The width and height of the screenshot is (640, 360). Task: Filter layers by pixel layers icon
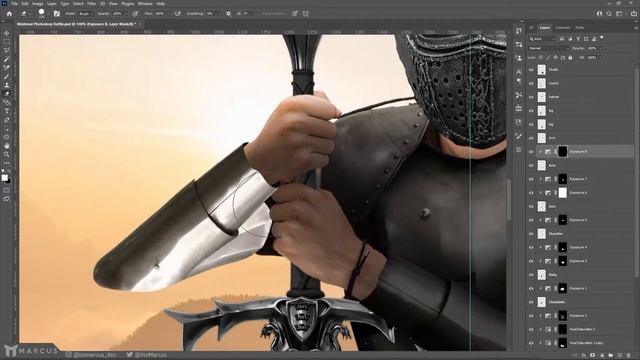[562, 39]
